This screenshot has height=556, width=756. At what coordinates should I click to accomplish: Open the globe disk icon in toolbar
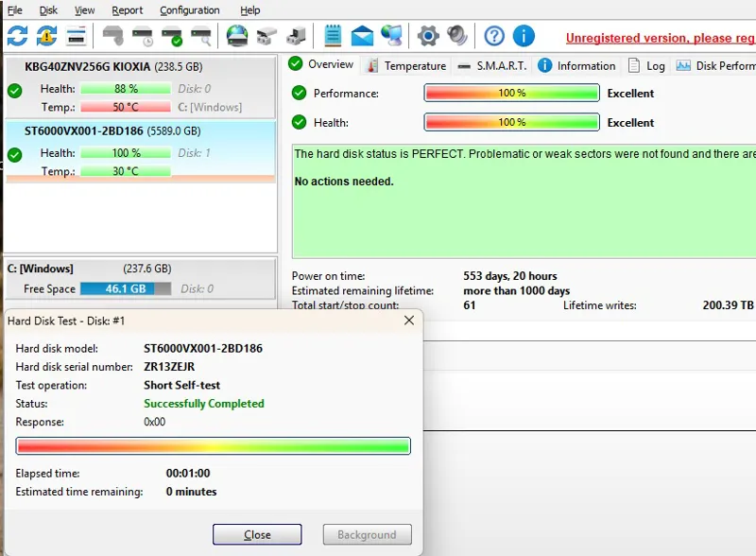(236, 36)
